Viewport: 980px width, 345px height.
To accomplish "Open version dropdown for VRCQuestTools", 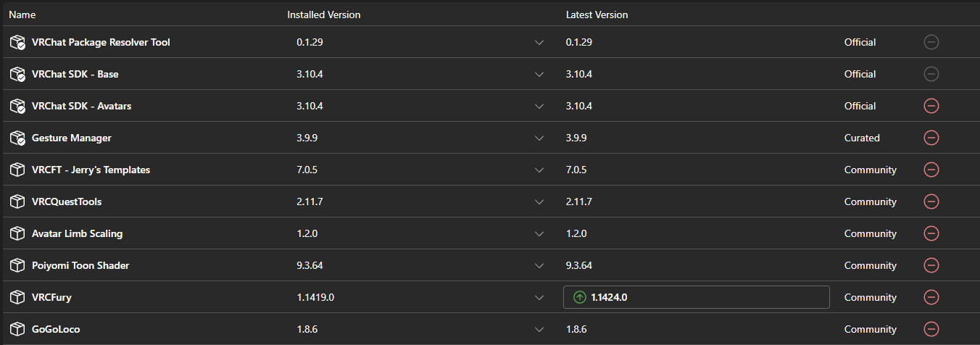I will click(x=539, y=202).
